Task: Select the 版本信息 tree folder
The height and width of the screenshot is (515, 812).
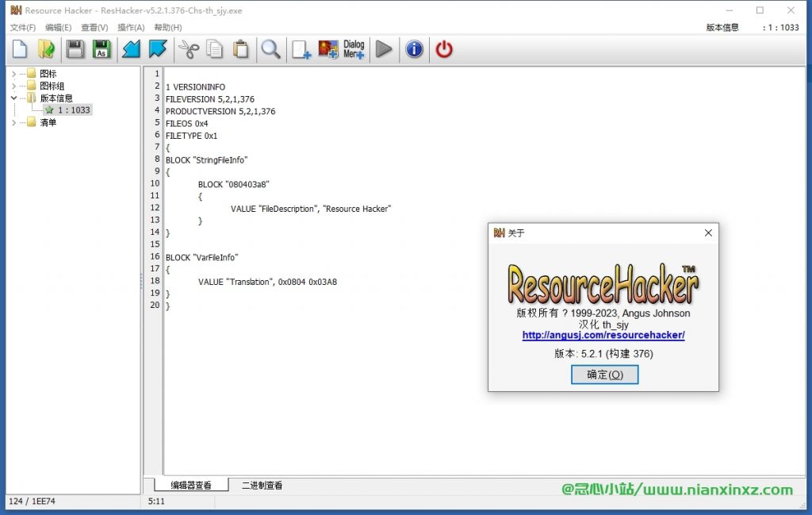Action: pos(56,98)
